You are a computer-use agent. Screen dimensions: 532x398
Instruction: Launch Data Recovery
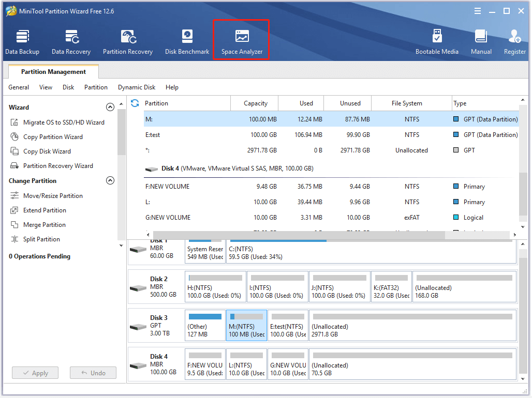[x=71, y=42]
